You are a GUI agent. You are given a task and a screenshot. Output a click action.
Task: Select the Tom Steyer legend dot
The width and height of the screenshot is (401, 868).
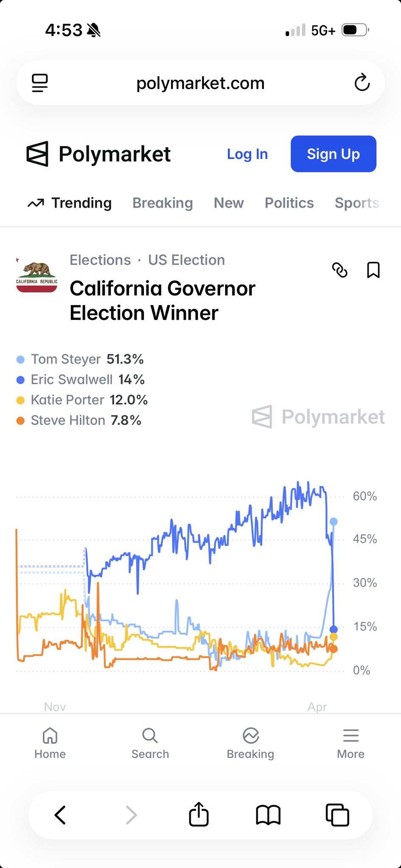[20, 359]
